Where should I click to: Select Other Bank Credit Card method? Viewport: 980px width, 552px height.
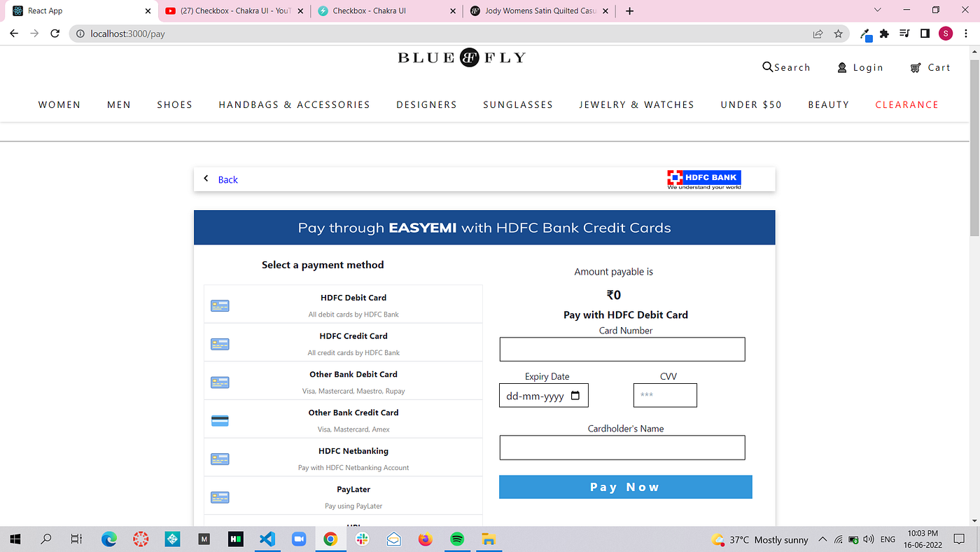[343, 420]
